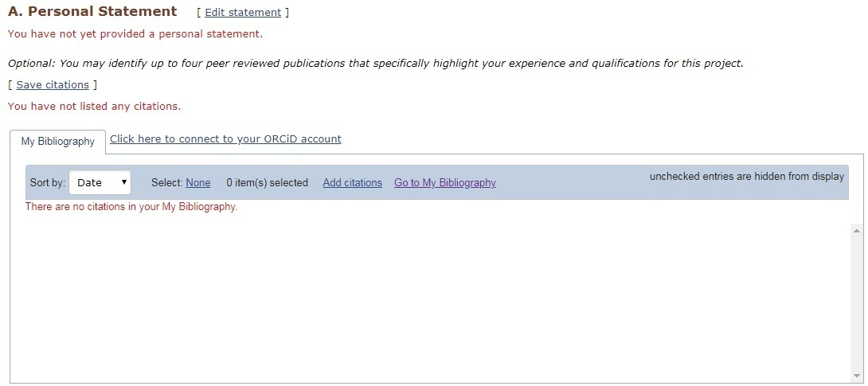Click the A. Personal Statement heading
Viewport: 868px width, 386px height.
(92, 12)
